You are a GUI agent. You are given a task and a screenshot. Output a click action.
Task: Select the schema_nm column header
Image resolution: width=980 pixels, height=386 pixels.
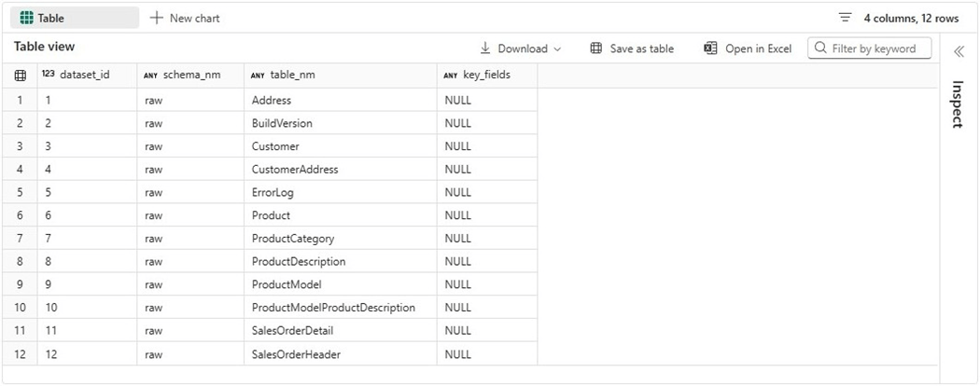tap(191, 76)
